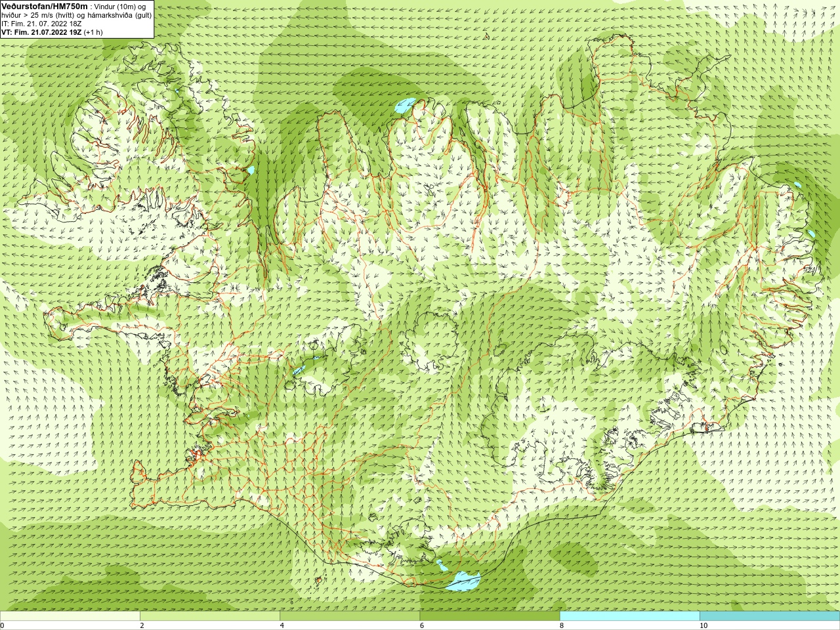Select the teal above-10 m/s color band
Screen dimensions: 840x630
click(x=770, y=616)
